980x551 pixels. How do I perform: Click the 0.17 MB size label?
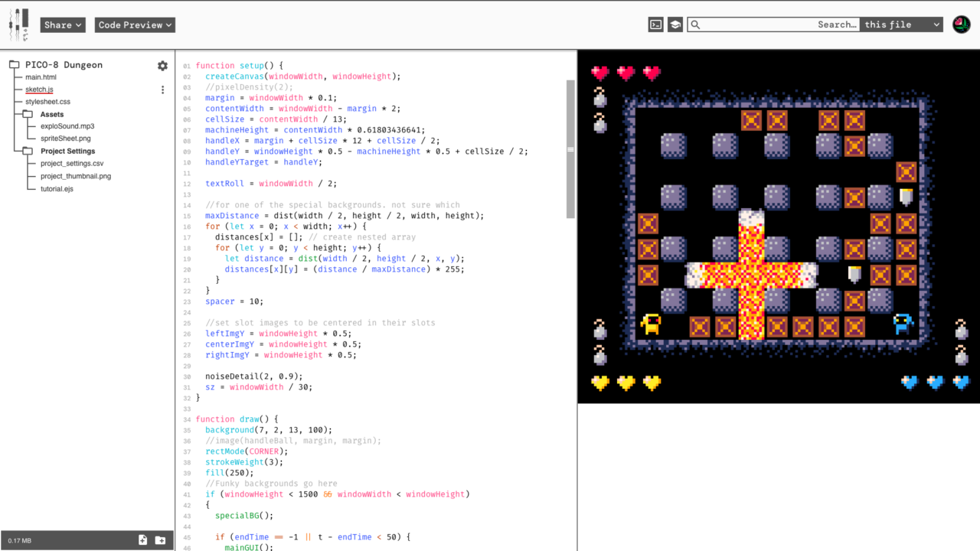(20, 541)
